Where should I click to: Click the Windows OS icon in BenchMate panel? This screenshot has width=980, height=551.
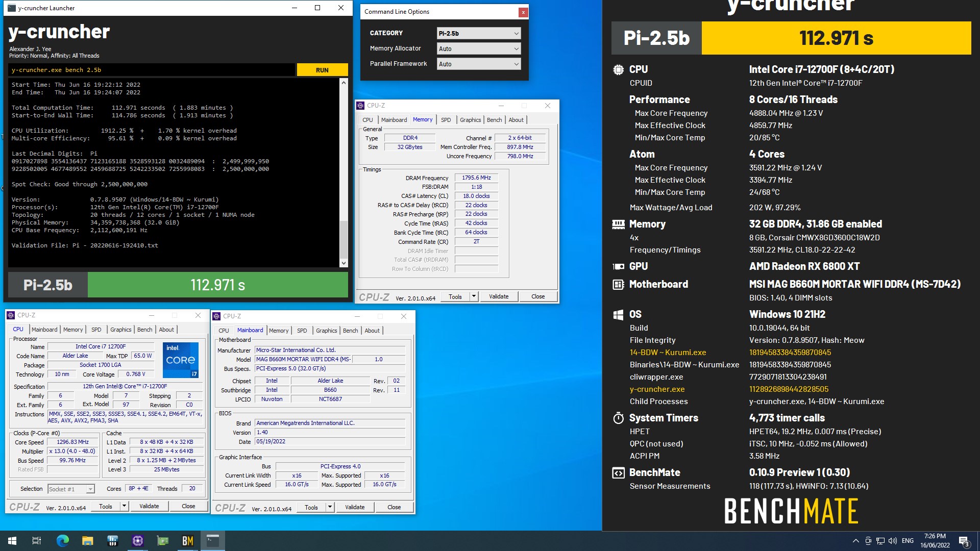pyautogui.click(x=618, y=314)
